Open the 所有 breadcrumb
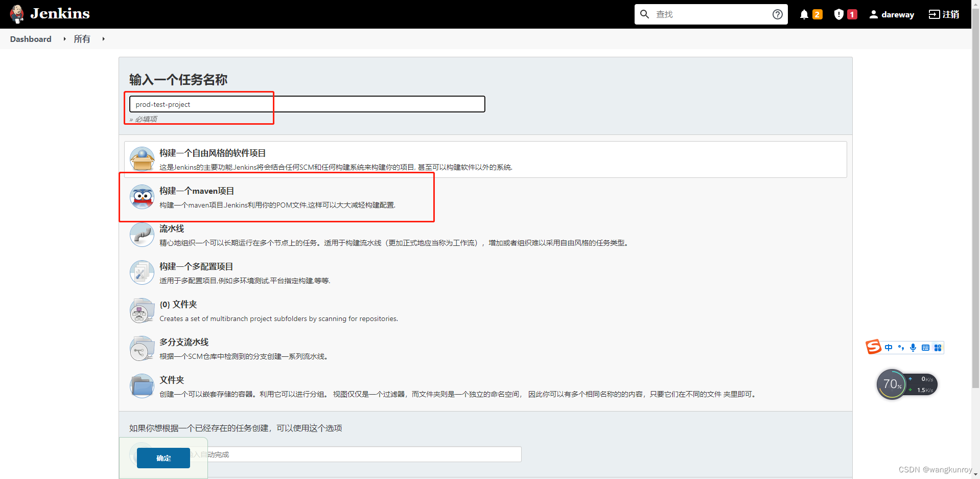This screenshot has width=980, height=479. pos(82,39)
